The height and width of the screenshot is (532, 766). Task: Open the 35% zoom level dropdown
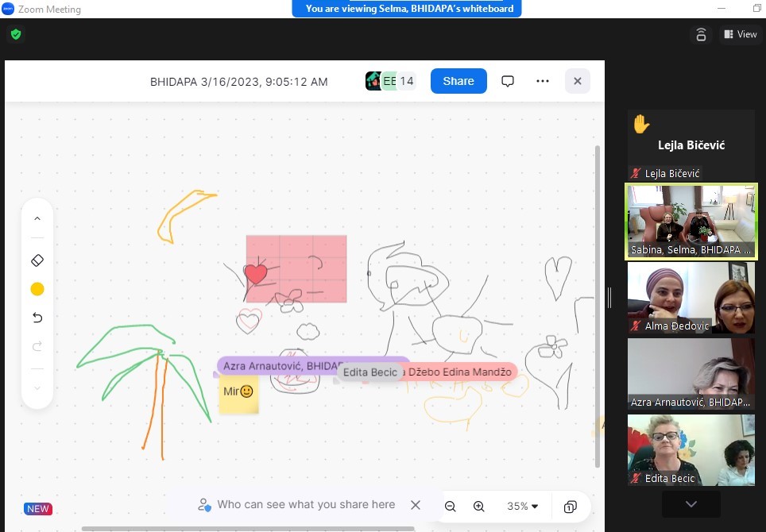(x=522, y=507)
